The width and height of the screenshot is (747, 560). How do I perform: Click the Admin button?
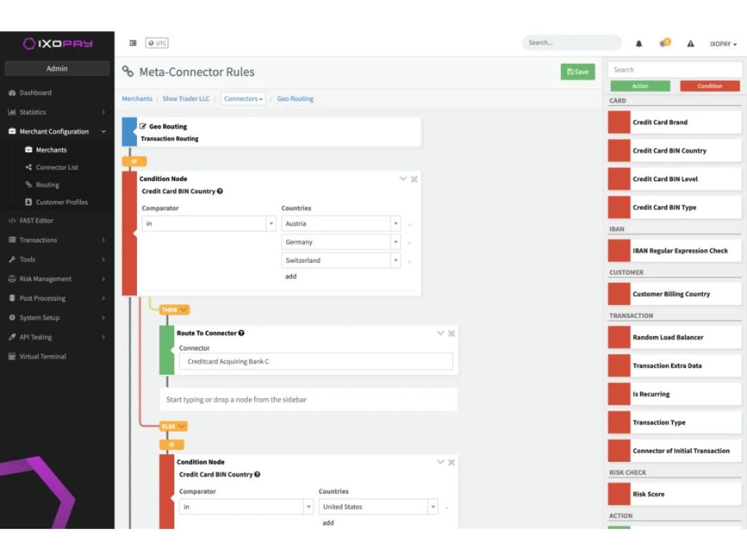(x=57, y=68)
